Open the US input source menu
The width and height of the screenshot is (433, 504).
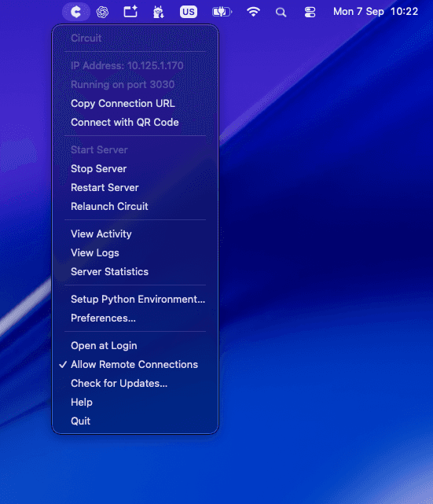pos(189,12)
